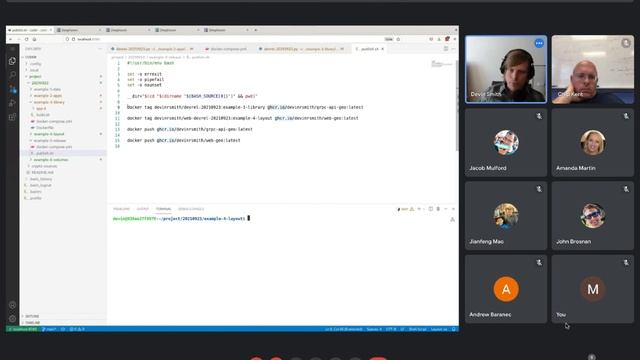Open the Search view in the activity bar
640x360 pixels.
pos(12,75)
